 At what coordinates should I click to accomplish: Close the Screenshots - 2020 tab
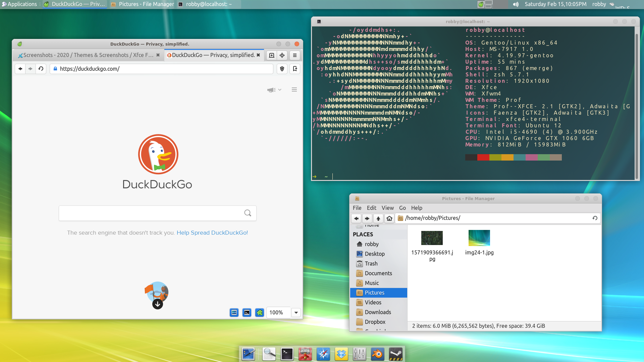[x=158, y=55]
